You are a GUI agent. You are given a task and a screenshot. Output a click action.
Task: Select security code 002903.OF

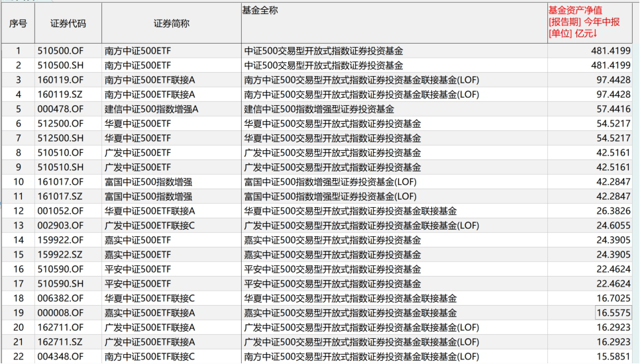click(60, 226)
